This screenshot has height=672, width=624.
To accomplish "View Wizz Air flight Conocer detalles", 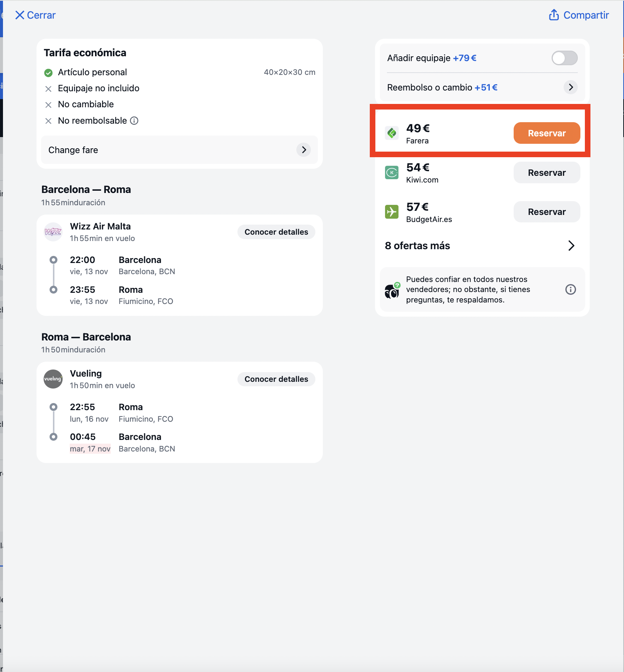I will (276, 232).
